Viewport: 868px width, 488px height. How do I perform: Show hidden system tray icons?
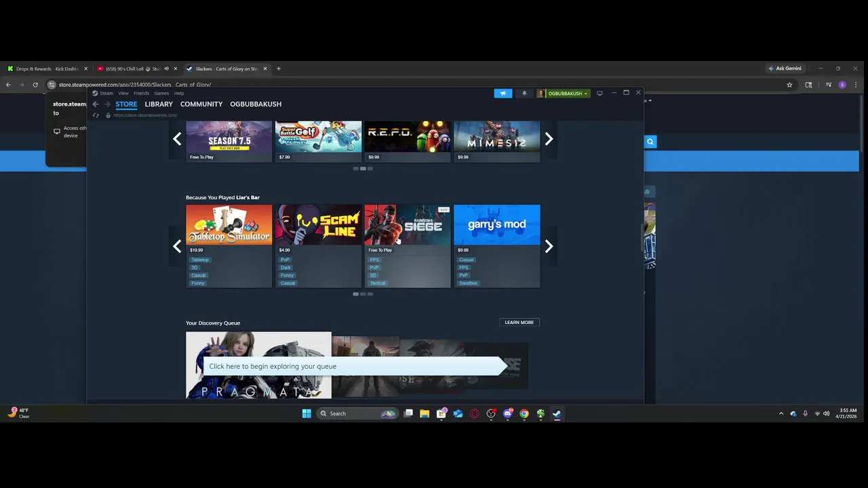point(781,413)
